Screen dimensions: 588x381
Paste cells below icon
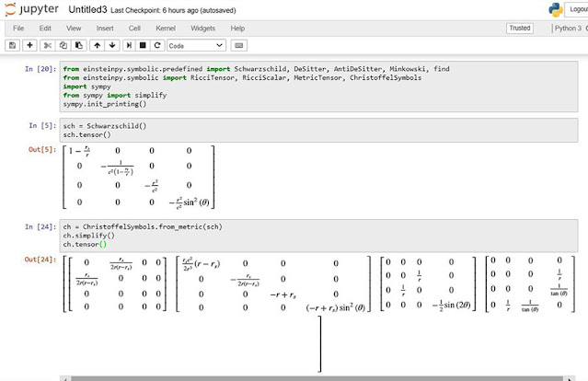pos(79,45)
